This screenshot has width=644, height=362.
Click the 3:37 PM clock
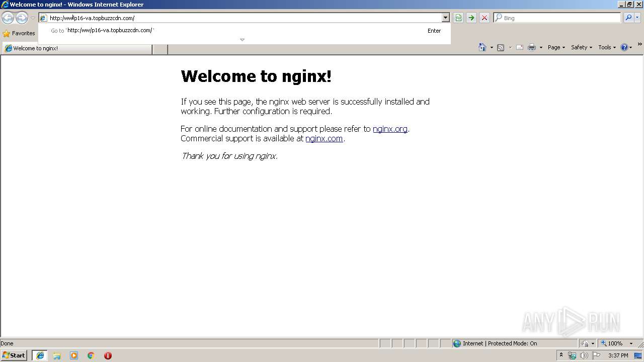pos(618,355)
